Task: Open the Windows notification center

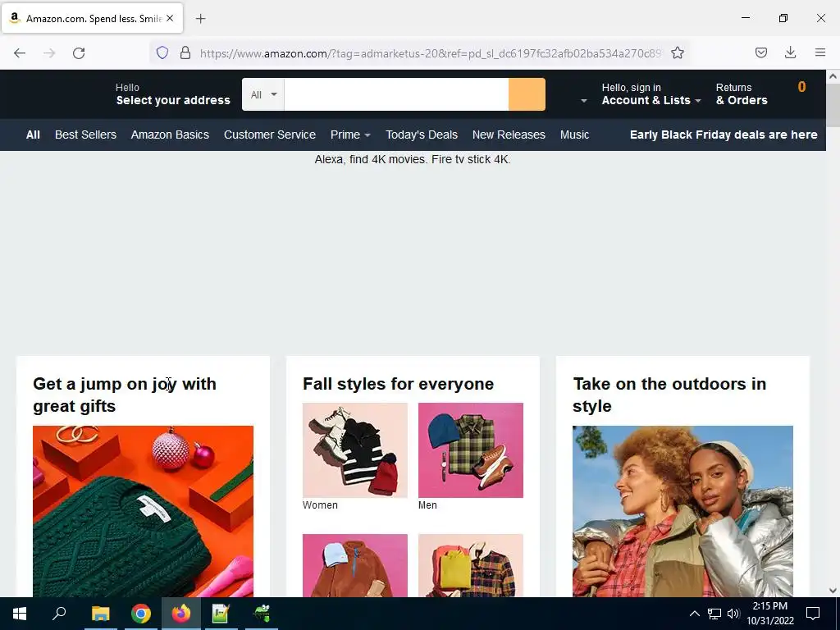Action: [x=813, y=614]
